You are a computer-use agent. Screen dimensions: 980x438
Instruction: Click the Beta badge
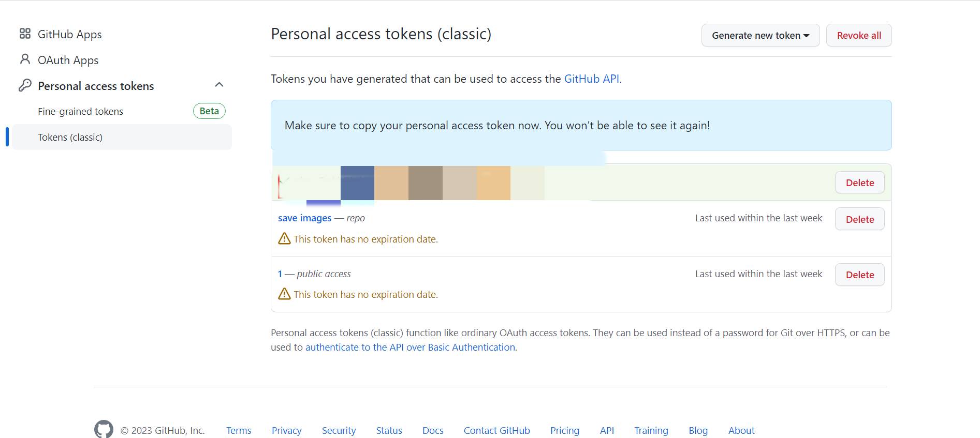pyautogui.click(x=209, y=111)
